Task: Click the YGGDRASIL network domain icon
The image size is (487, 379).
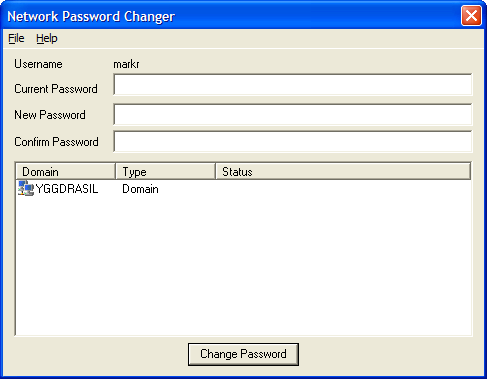Action: click(26, 189)
